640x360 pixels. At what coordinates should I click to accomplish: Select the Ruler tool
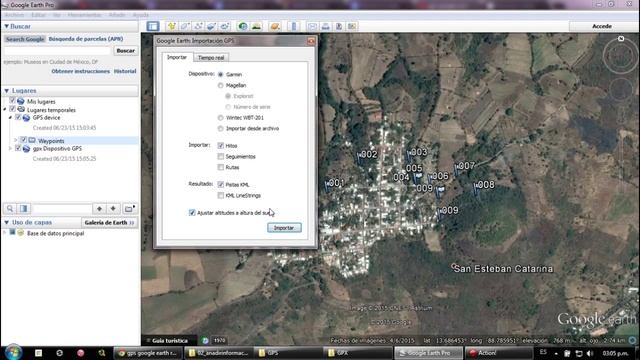[294, 26]
